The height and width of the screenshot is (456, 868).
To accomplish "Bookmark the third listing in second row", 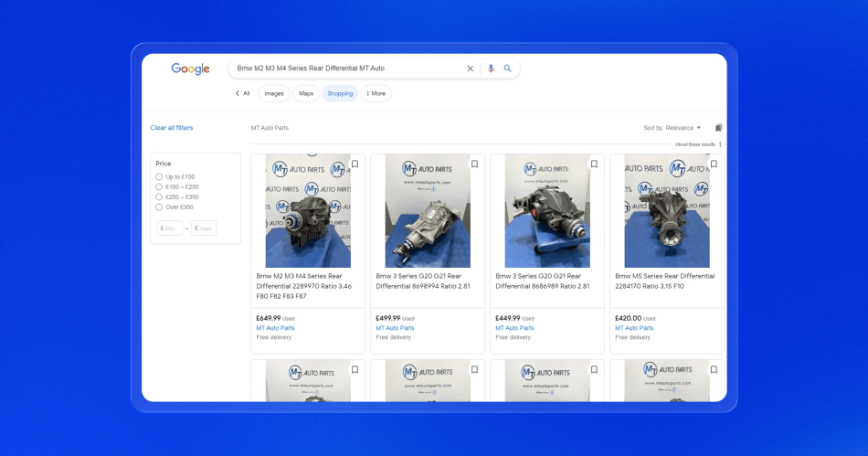I will [594, 370].
